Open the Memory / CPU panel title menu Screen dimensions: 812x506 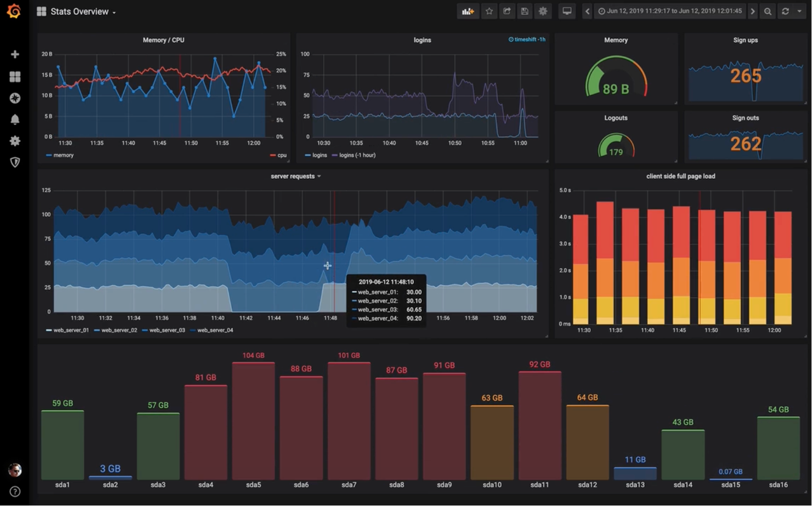click(x=163, y=40)
